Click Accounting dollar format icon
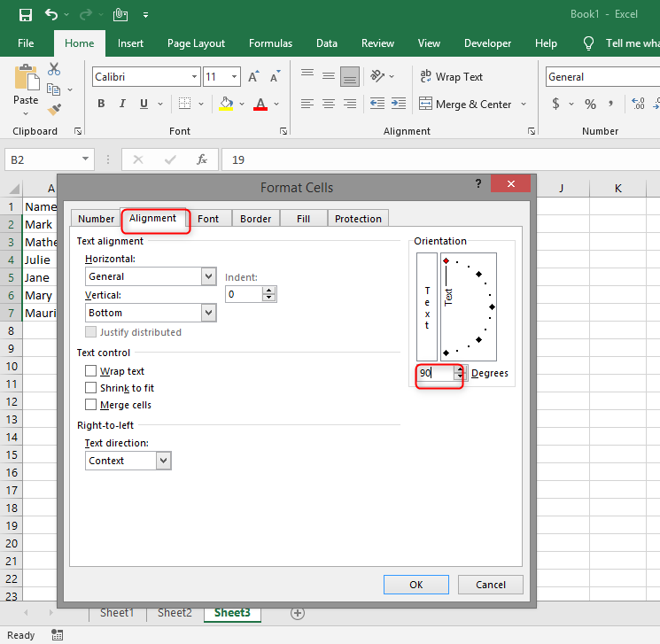 (x=555, y=104)
